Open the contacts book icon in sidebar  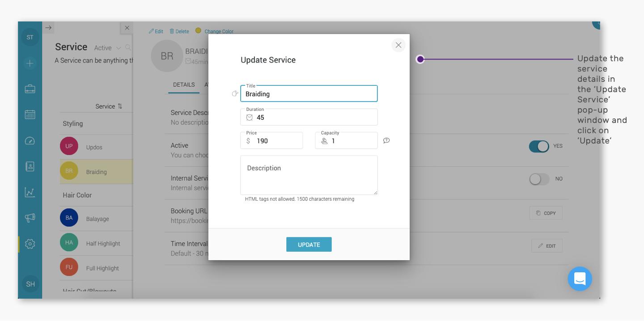click(x=30, y=166)
